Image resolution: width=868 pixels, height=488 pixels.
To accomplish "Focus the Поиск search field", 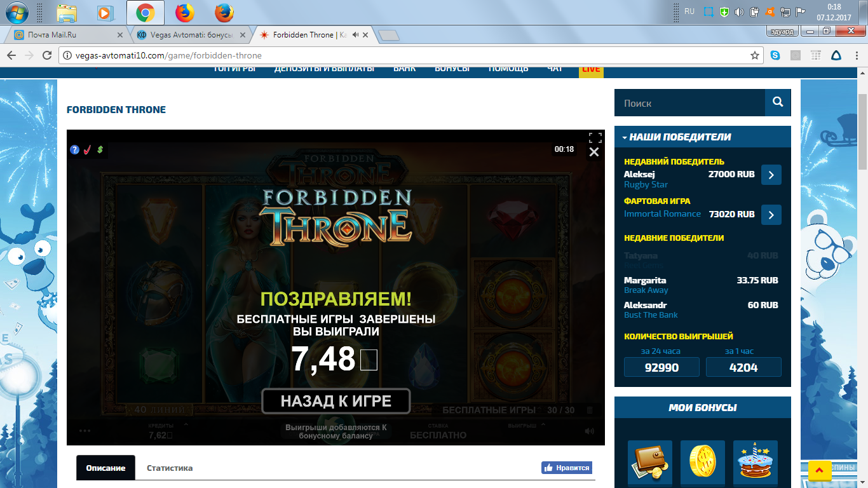I will pos(690,103).
